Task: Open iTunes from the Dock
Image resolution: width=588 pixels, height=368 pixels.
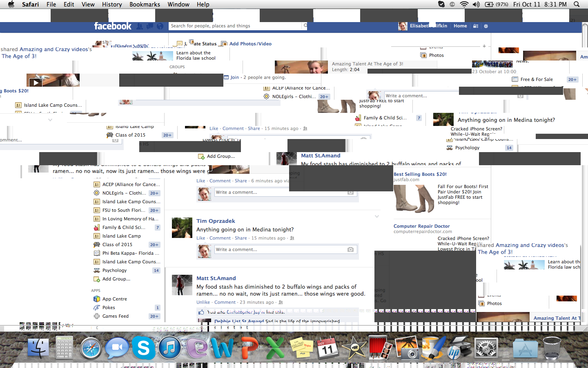Action: pos(169,348)
